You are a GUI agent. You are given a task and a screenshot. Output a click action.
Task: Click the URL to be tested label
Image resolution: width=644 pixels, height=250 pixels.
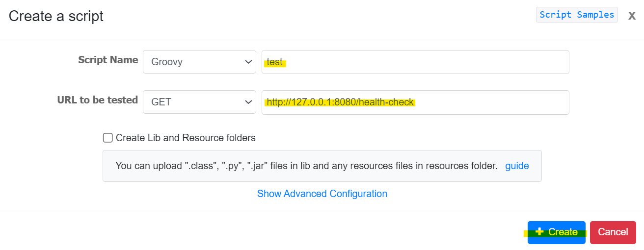98,100
